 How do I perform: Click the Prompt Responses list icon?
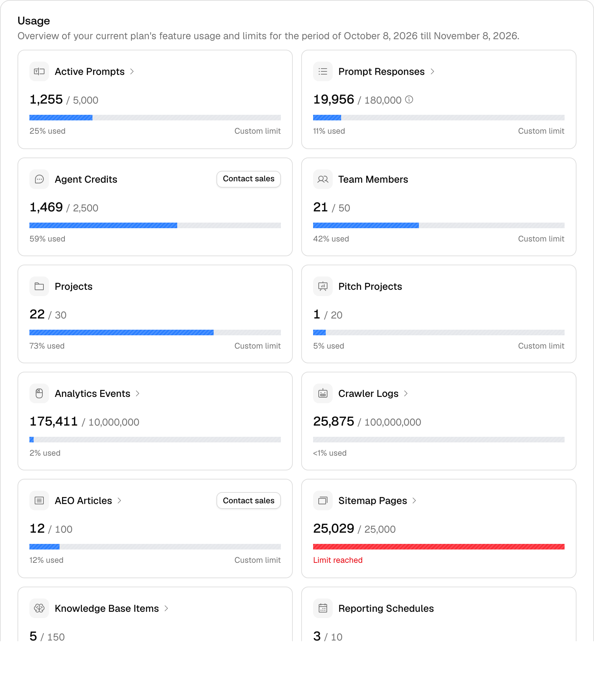click(x=323, y=71)
